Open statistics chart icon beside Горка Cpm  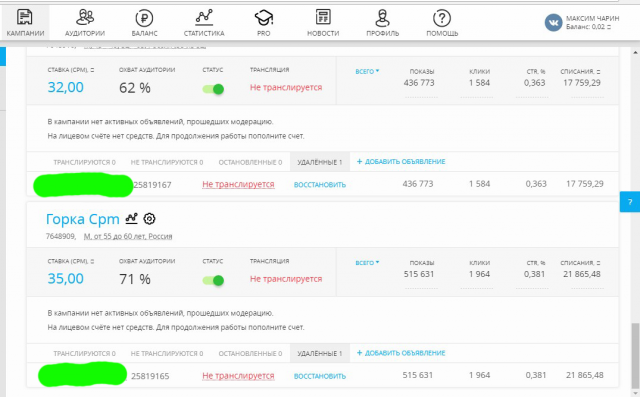tap(131, 219)
